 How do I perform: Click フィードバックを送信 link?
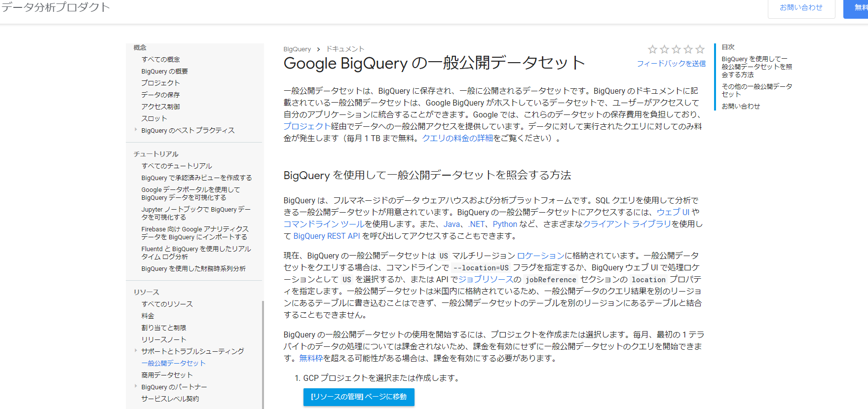point(671,64)
